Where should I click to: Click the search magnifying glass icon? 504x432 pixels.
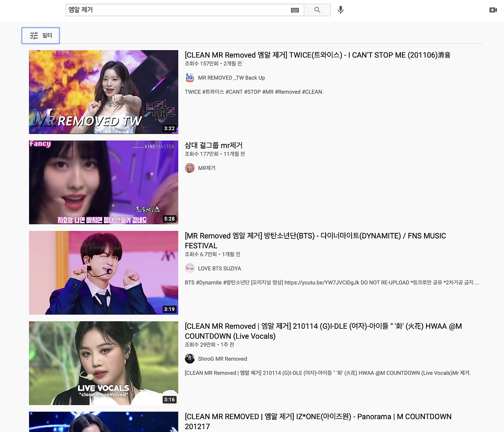317,10
